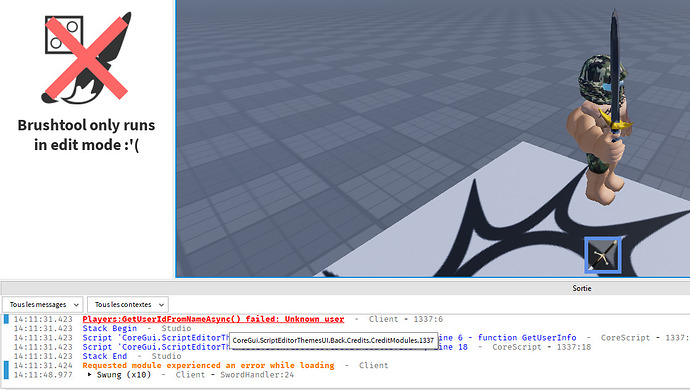Click the crossed-out Brushtool logo
Screen dimensions: 690x390
pos(87,58)
